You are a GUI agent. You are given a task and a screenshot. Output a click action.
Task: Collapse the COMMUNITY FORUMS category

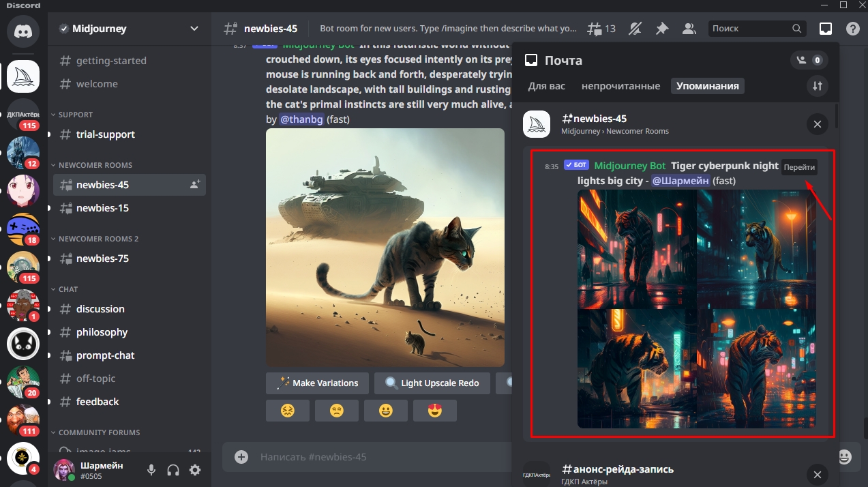[100, 432]
